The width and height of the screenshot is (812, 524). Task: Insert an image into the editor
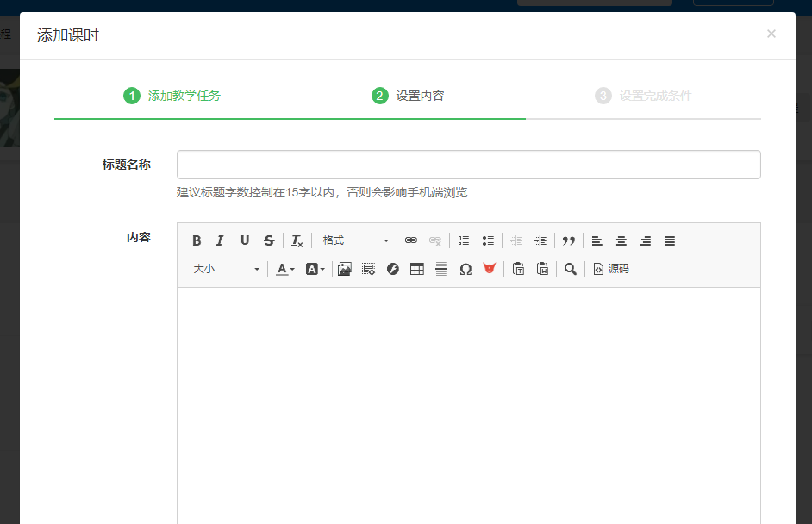click(x=345, y=269)
